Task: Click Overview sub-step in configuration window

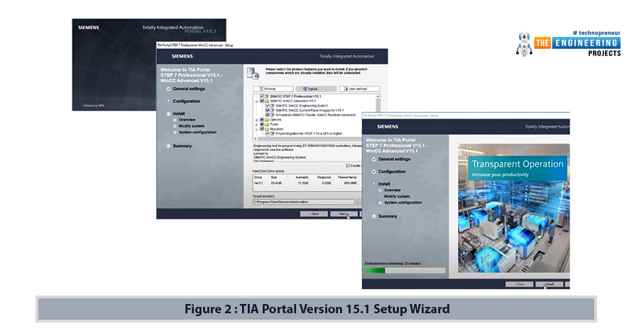Action: (x=187, y=119)
